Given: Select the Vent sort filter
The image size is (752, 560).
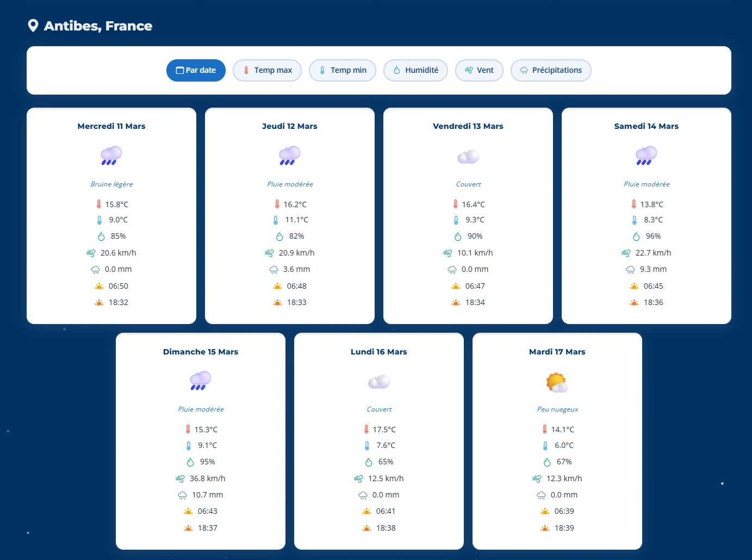Looking at the screenshot, I should 479,70.
